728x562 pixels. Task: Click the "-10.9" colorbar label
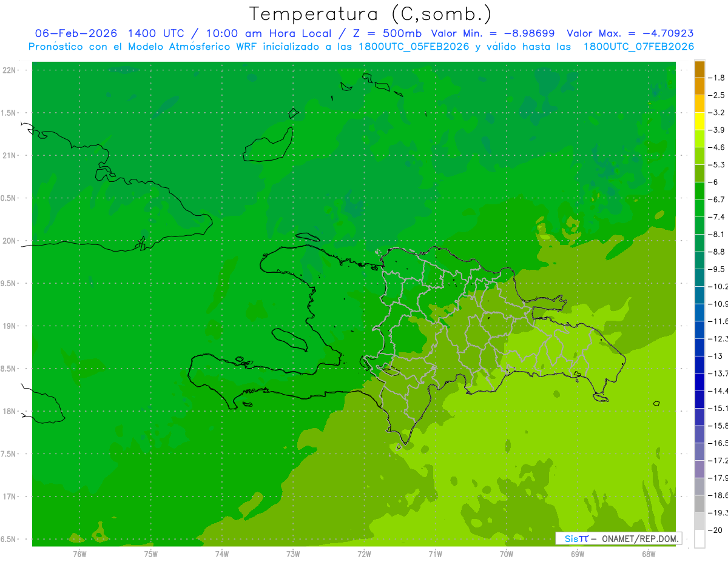coord(718,304)
